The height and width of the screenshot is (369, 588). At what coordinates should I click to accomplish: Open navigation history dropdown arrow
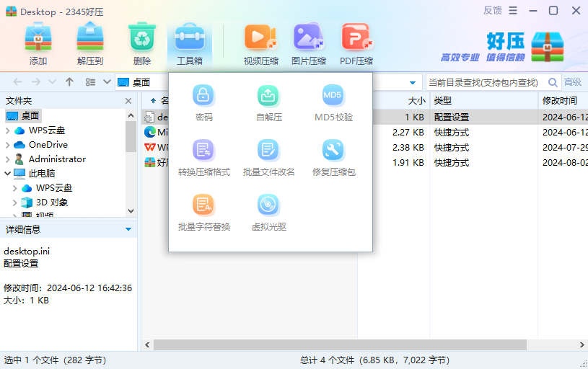click(x=52, y=82)
